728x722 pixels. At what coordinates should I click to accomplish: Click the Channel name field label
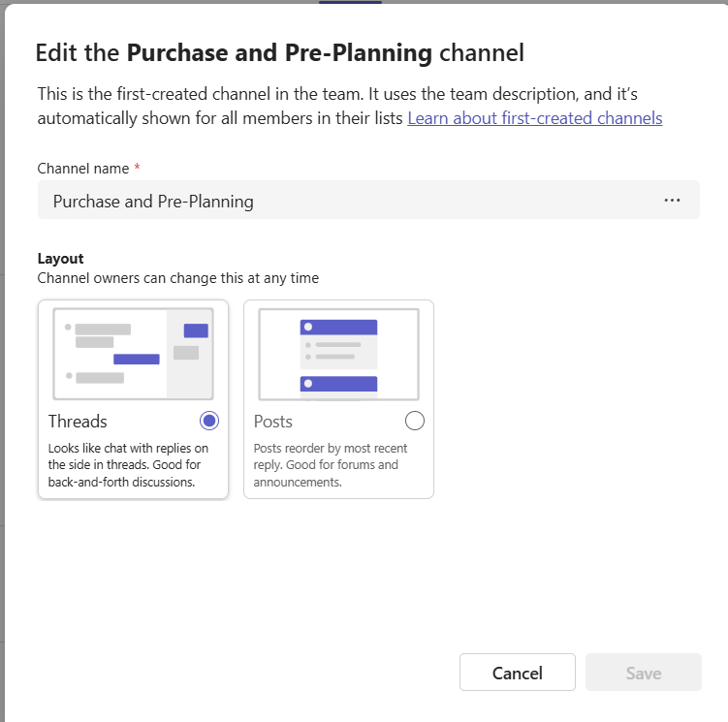point(83,169)
